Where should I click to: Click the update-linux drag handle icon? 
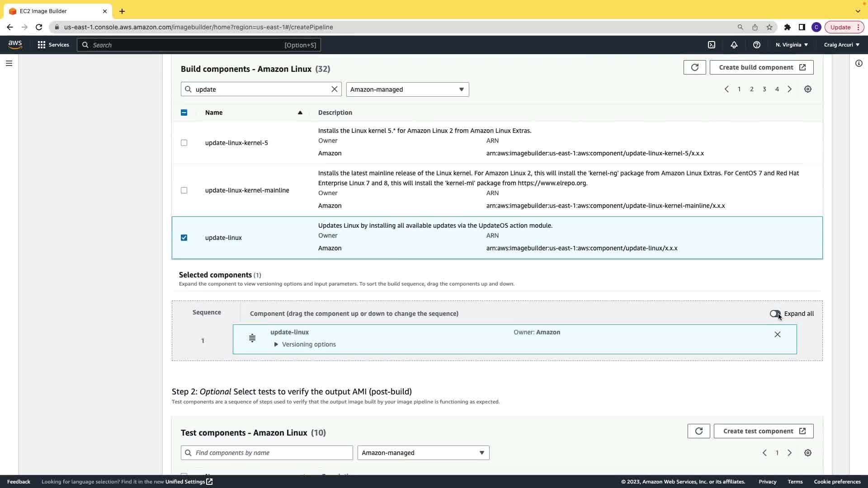click(252, 338)
